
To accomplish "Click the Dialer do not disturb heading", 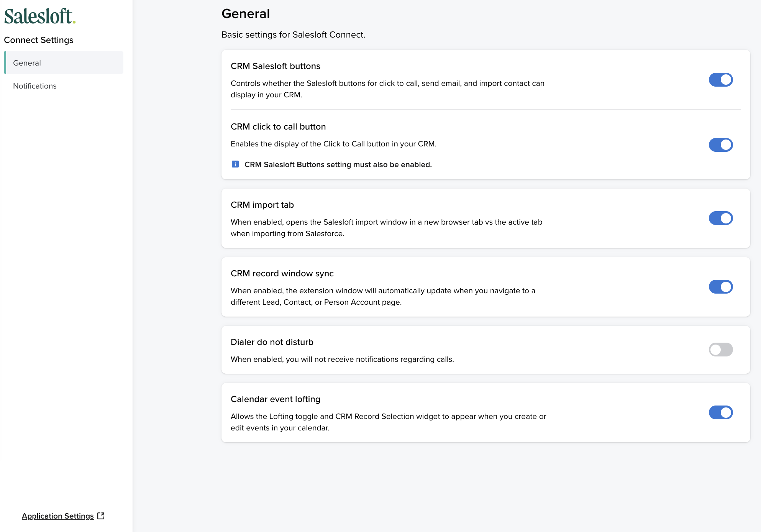I will tap(272, 342).
